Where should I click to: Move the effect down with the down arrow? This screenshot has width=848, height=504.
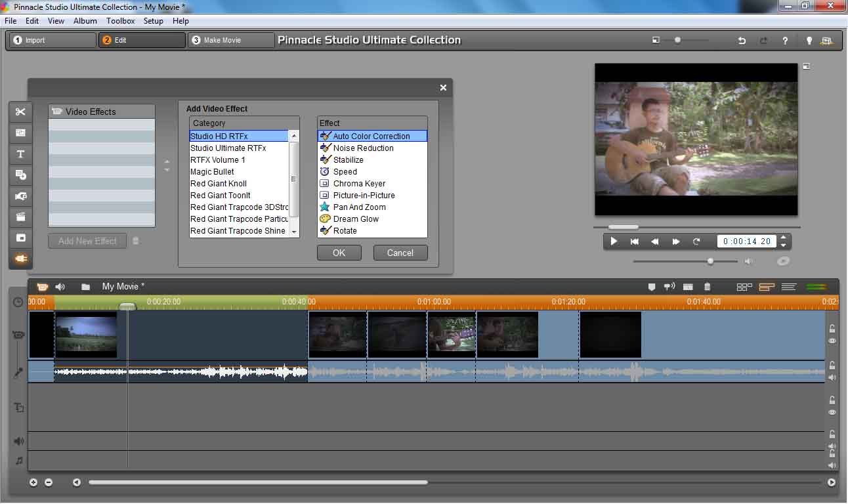[x=167, y=170]
